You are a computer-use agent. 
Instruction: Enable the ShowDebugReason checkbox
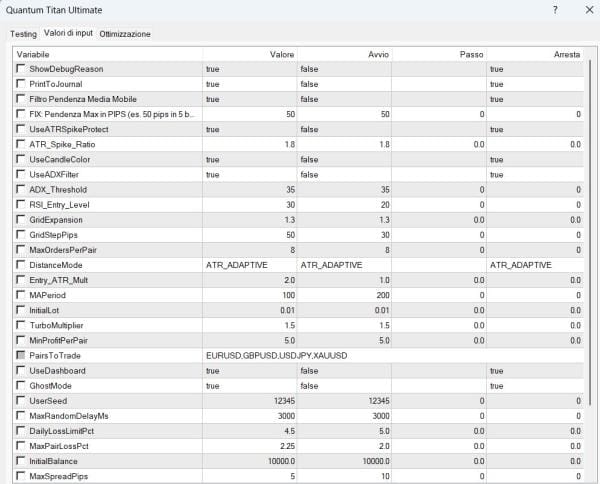click(x=21, y=68)
